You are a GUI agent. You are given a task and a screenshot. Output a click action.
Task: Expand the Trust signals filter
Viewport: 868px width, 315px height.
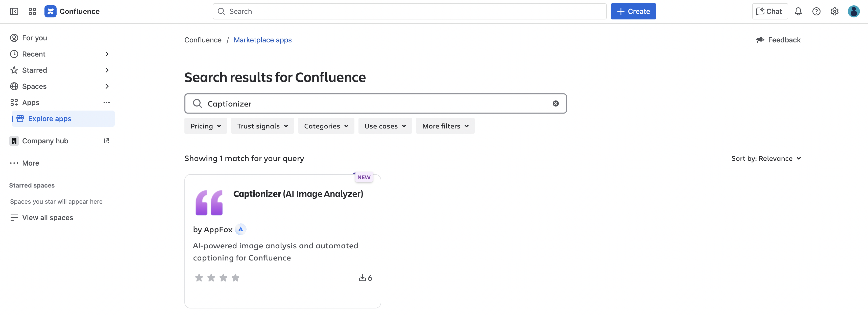tap(262, 126)
